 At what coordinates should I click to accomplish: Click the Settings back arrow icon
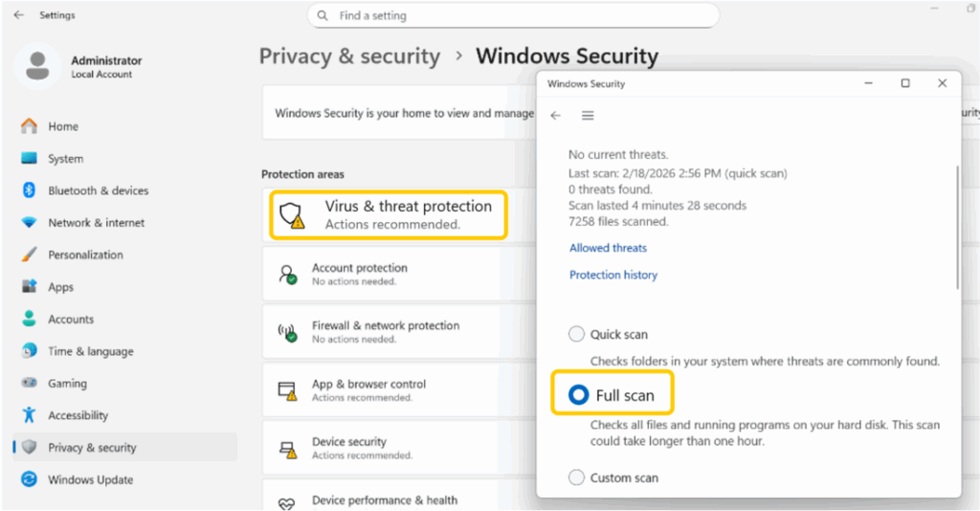[x=19, y=15]
